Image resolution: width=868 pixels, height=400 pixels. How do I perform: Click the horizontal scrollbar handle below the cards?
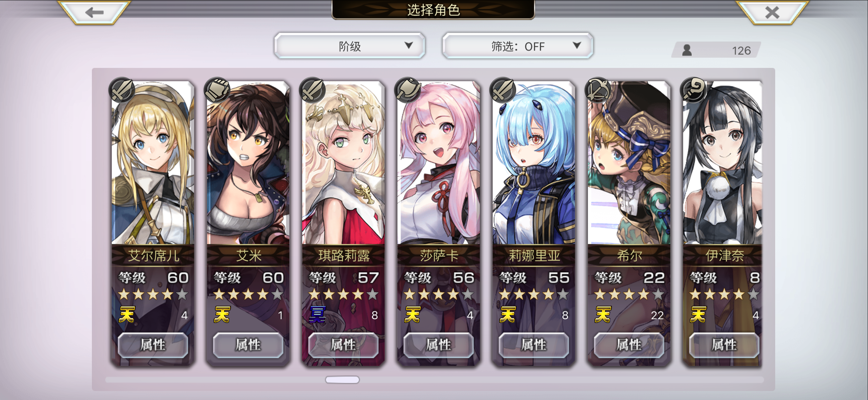click(x=342, y=380)
